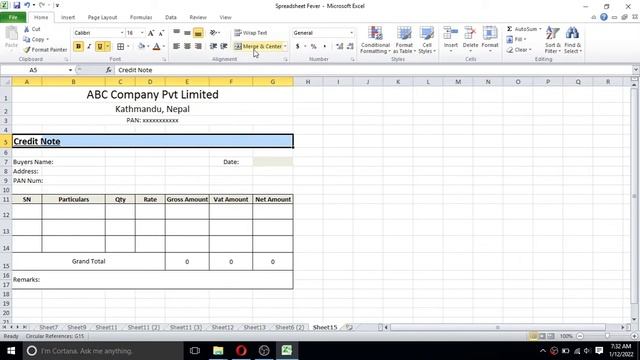Toggle Bottom Align button

tap(198, 33)
